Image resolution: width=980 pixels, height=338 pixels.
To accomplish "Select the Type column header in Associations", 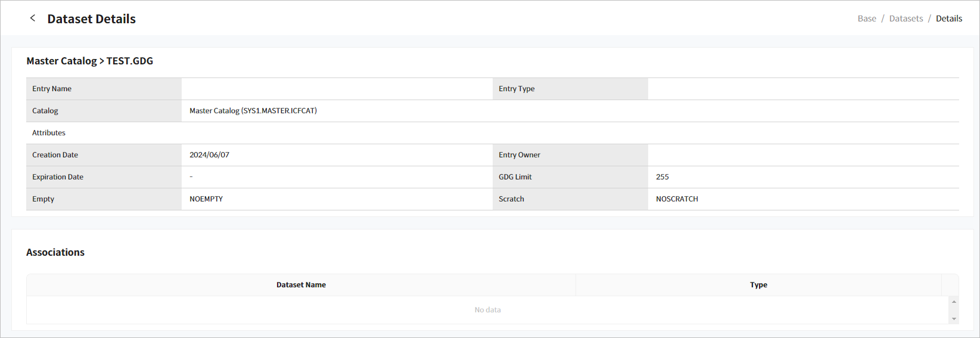I will (758, 285).
